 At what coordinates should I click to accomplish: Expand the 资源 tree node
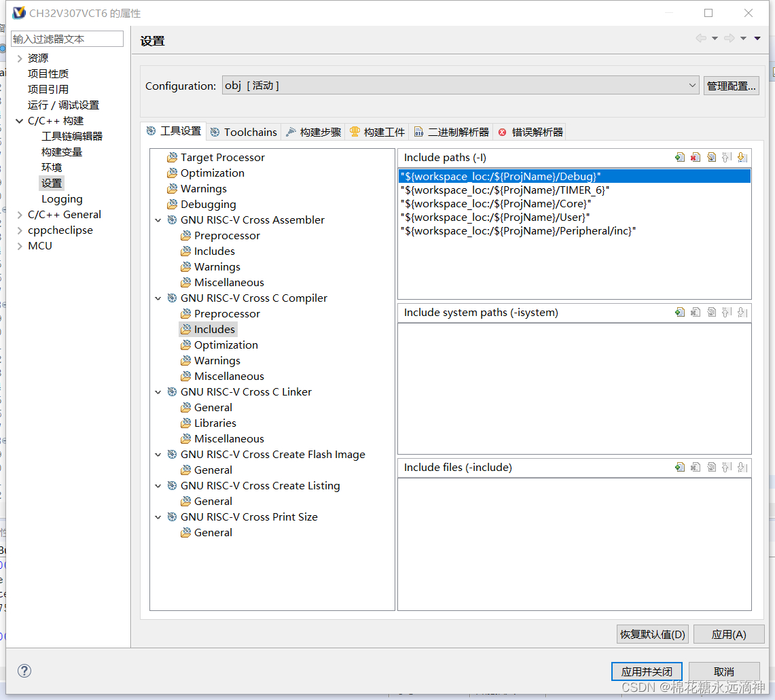20,58
